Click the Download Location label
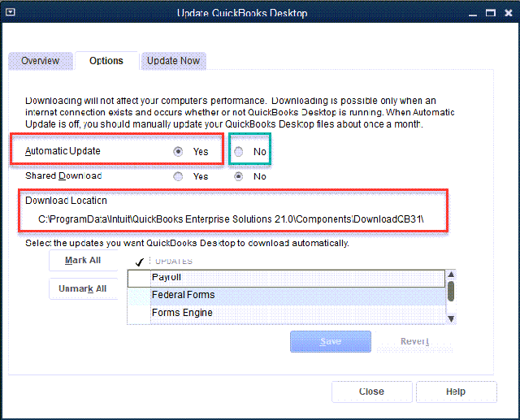 point(66,201)
